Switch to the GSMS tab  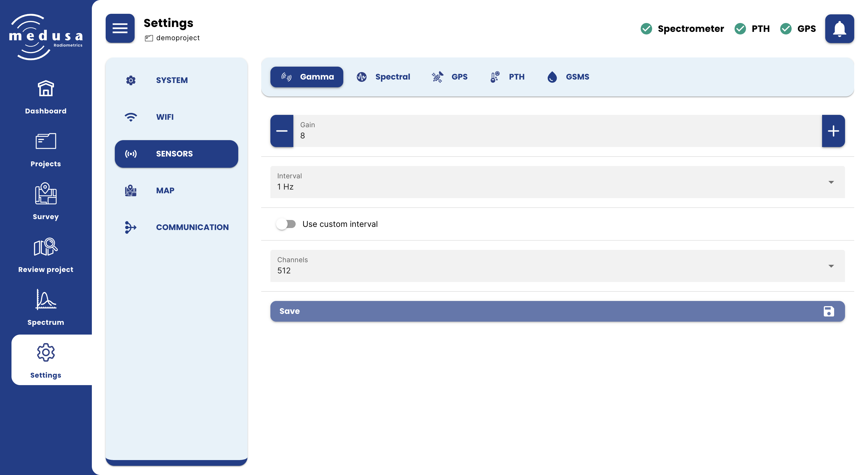pyautogui.click(x=568, y=77)
